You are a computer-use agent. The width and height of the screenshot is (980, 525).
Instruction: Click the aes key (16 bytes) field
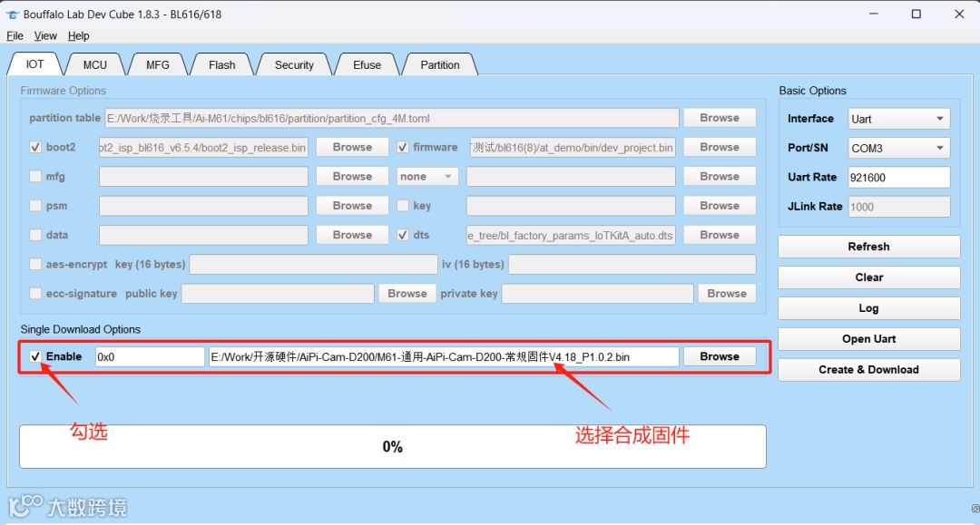[x=313, y=264]
